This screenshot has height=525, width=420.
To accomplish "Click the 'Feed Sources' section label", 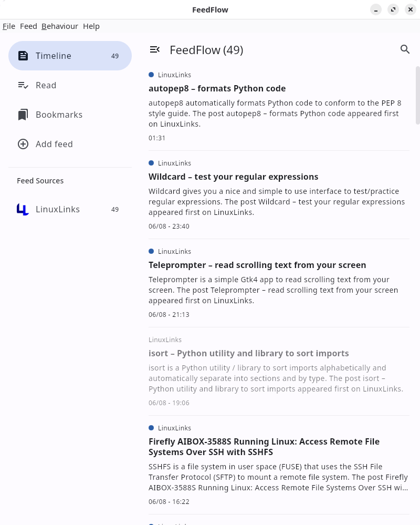I will [40, 181].
